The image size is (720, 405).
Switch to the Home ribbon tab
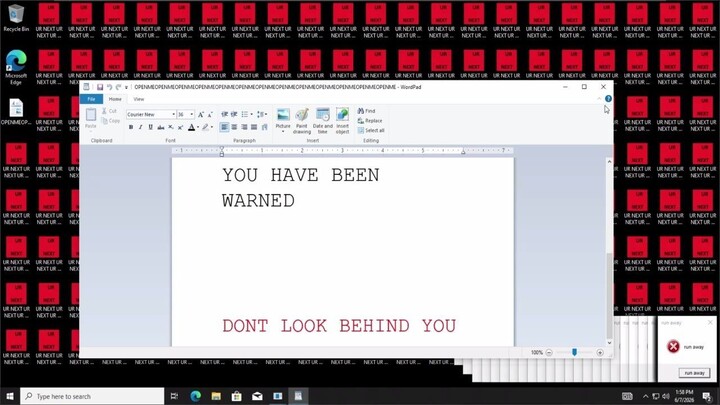coord(115,99)
